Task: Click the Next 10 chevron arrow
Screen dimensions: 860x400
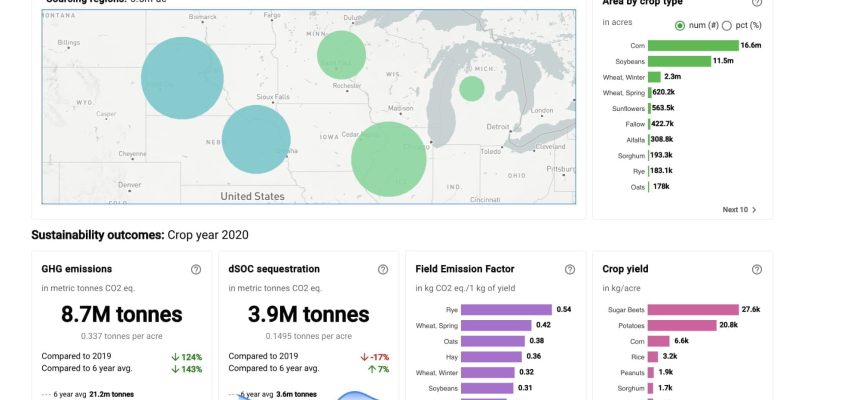Action: tap(754, 210)
